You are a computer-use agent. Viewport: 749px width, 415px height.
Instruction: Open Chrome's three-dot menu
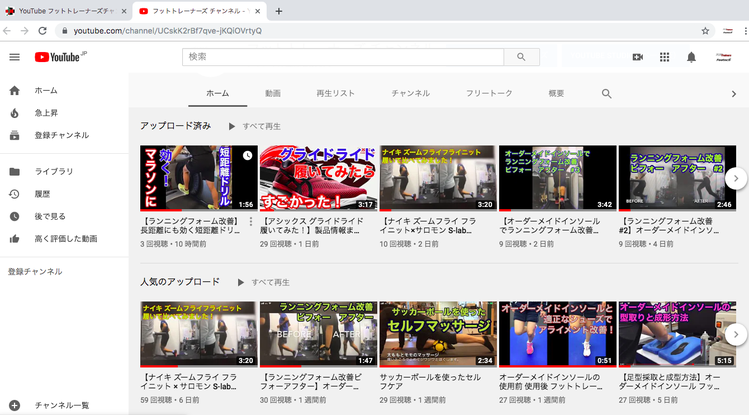click(x=745, y=31)
